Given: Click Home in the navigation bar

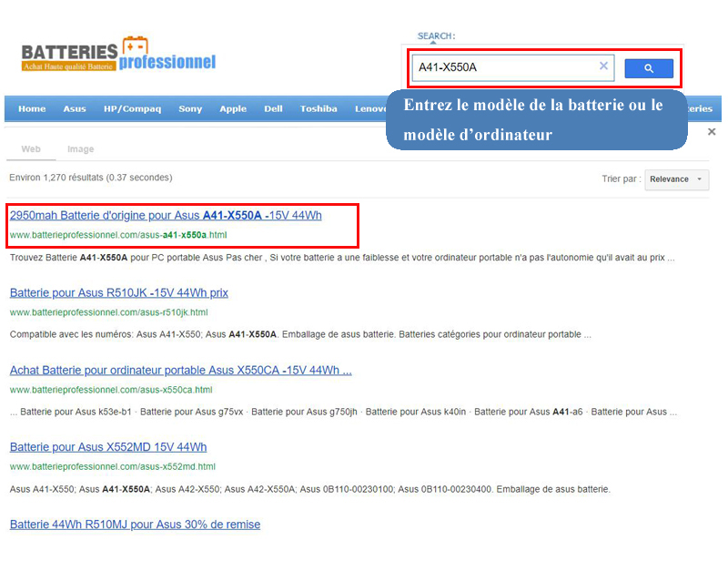Looking at the screenshot, I should click(x=32, y=107).
